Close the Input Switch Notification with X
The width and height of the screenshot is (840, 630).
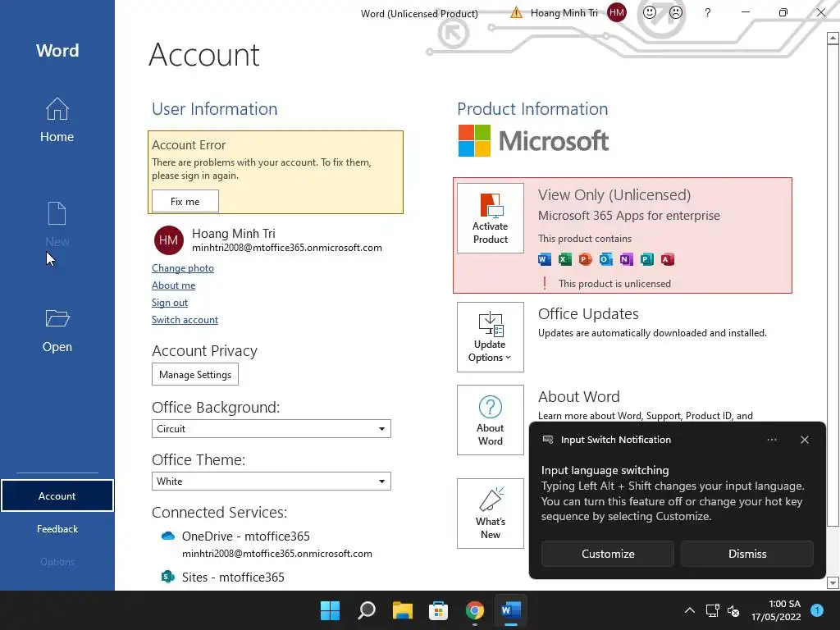click(x=804, y=440)
